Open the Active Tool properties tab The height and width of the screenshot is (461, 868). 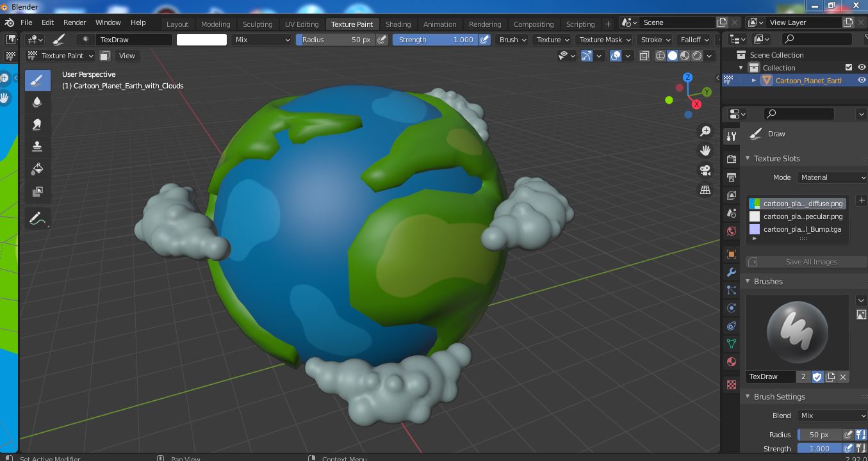coord(732,136)
